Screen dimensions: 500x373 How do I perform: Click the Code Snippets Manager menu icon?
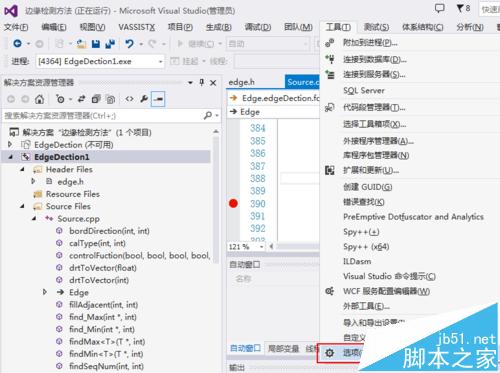(330, 107)
